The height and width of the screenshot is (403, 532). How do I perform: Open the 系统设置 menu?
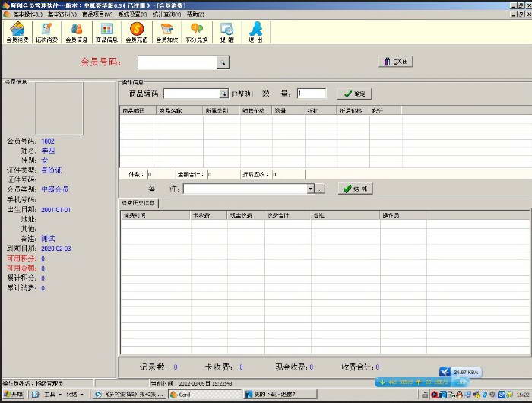click(x=132, y=14)
